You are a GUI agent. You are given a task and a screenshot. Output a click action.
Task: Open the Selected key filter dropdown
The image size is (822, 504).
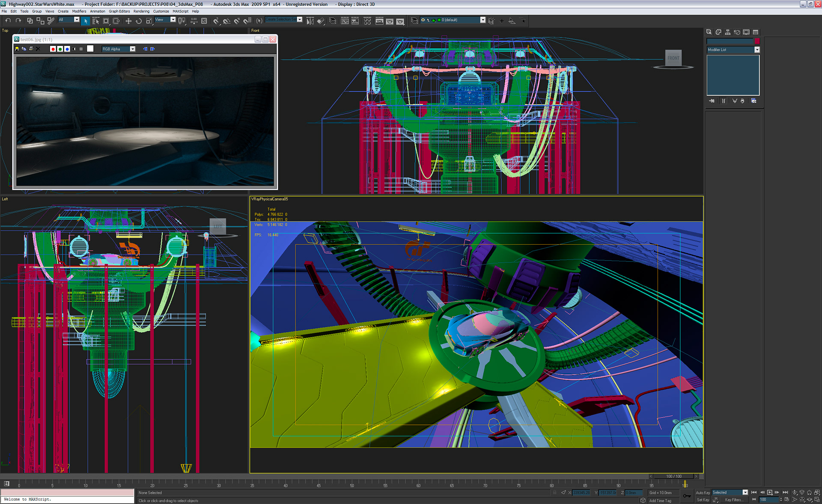click(x=745, y=492)
